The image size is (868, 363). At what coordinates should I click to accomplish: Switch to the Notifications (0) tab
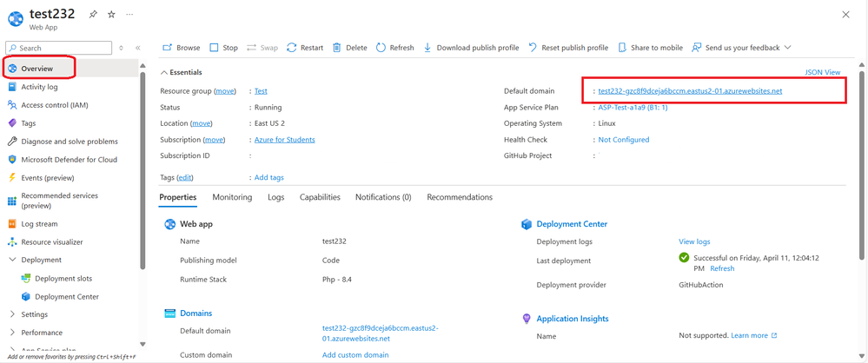pos(383,197)
